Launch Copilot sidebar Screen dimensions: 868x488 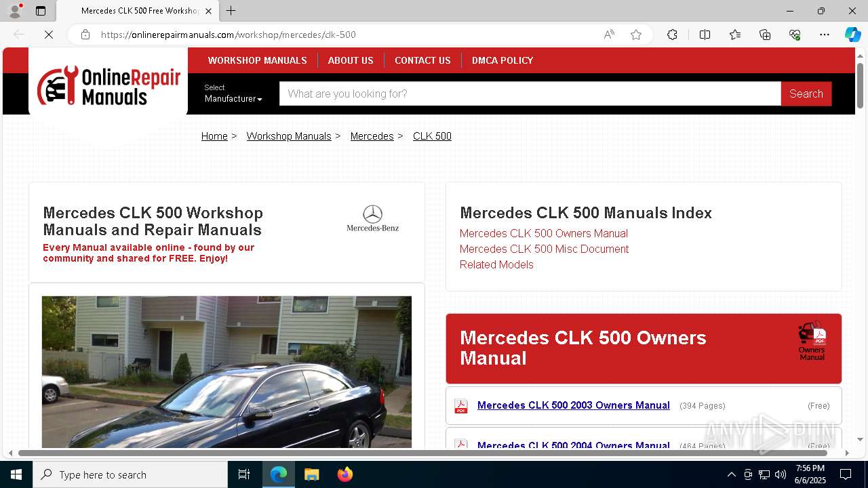coord(852,35)
